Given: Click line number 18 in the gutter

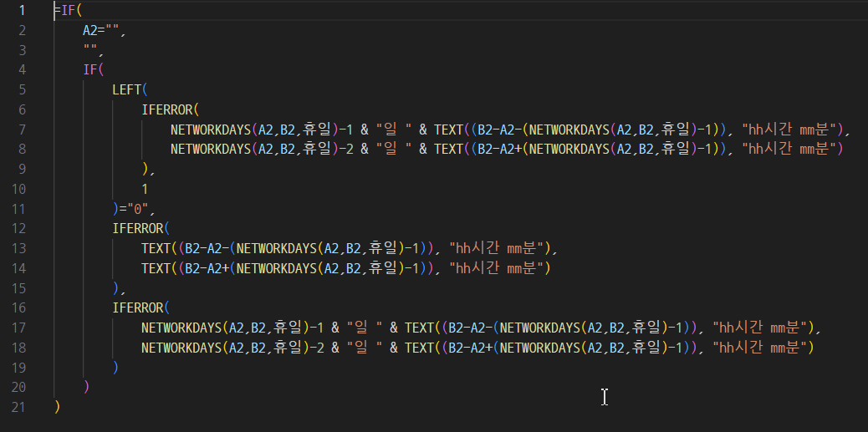Looking at the screenshot, I should point(18,348).
